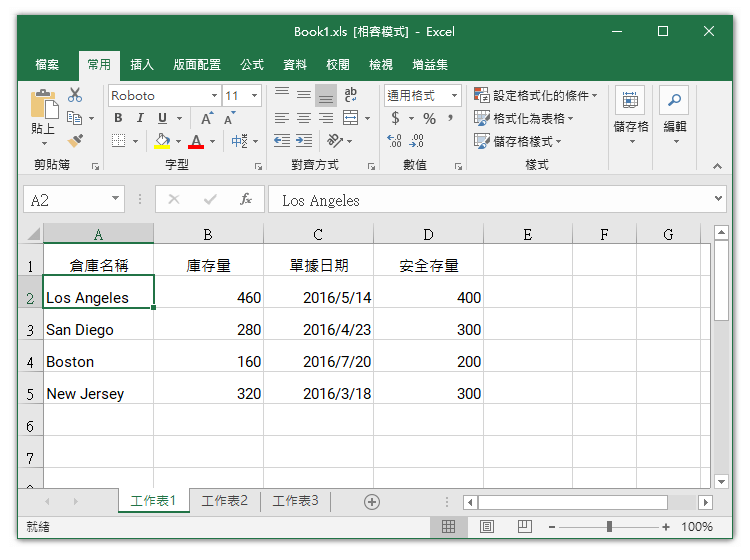
Task: Open the 資料 Data tab
Action: [x=295, y=65]
